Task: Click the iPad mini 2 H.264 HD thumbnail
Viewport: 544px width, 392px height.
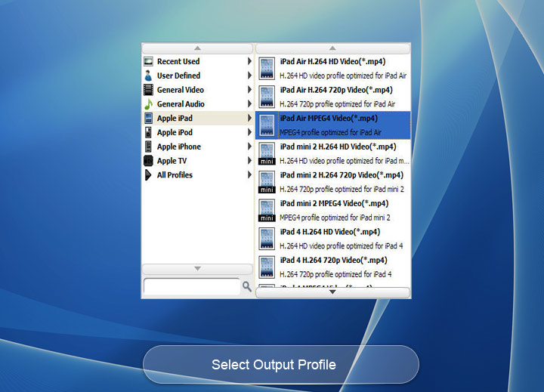Action: (x=267, y=153)
